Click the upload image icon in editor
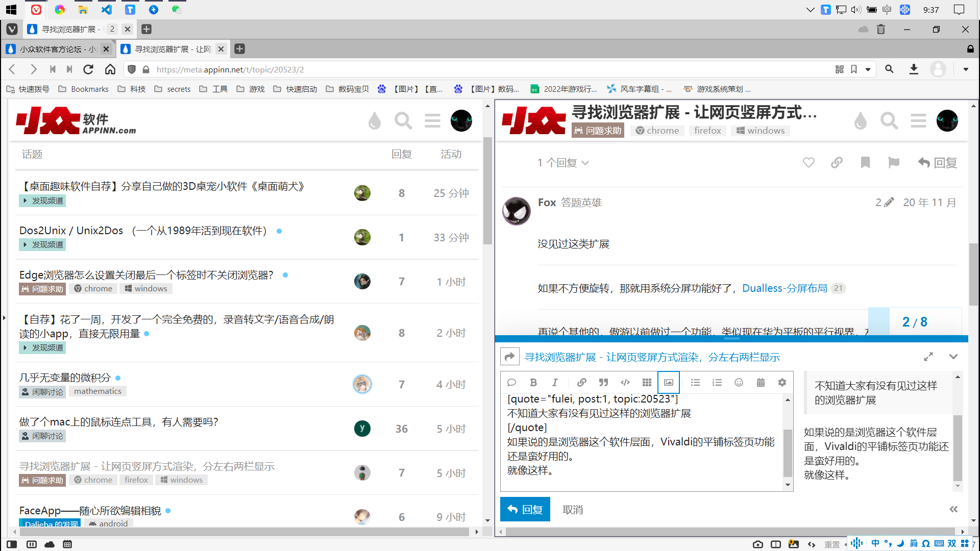Viewport: 980px width, 551px height. 668,383
